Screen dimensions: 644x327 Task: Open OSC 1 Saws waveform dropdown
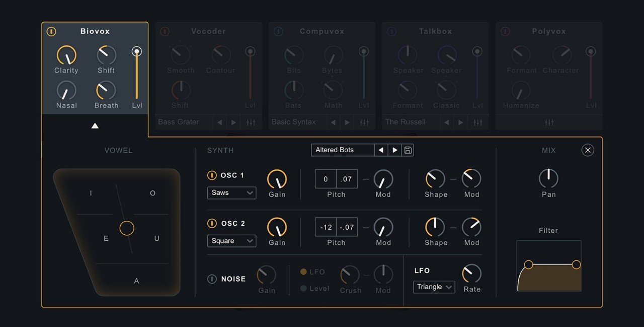click(231, 193)
